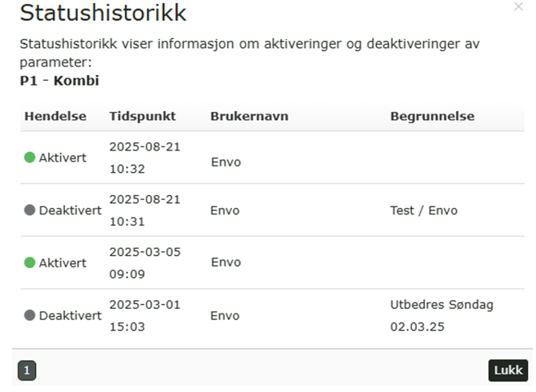
Task: Click the Statushistorikk dialog title
Action: coord(103,14)
